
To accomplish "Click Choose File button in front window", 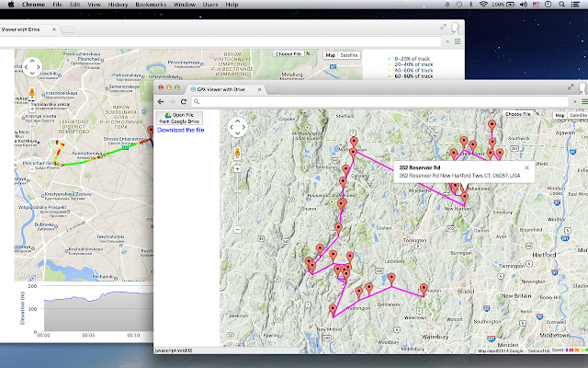I will (519, 114).
